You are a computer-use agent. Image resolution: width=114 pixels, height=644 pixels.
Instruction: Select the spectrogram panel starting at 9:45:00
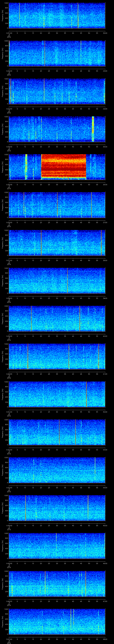[x=57, y=546]
